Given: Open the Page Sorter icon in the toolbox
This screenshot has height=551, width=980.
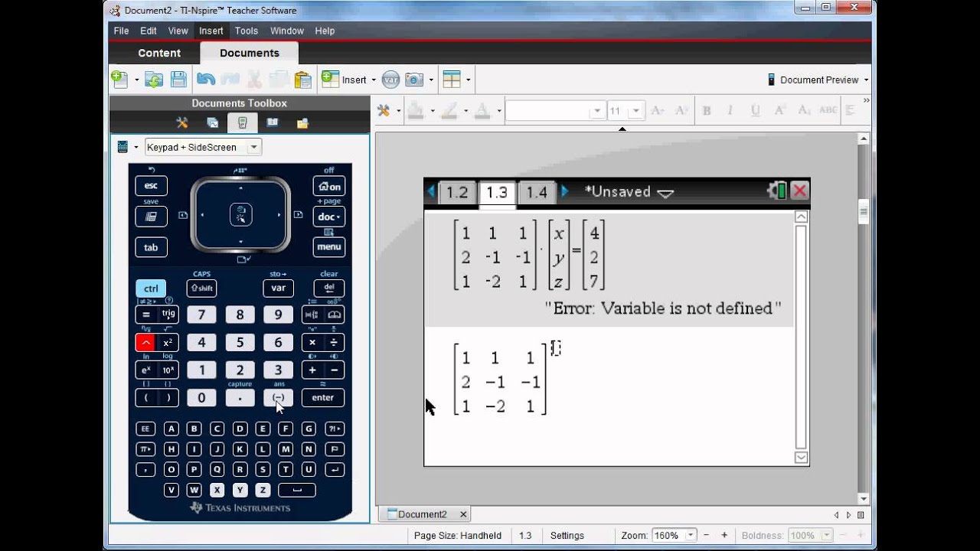Looking at the screenshot, I should [x=212, y=122].
